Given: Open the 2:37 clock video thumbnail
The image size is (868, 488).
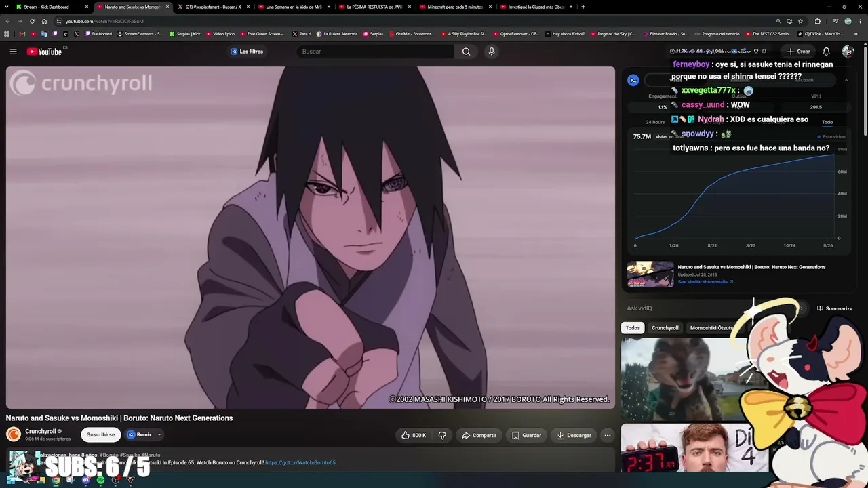Looking at the screenshot, I should point(695,448).
